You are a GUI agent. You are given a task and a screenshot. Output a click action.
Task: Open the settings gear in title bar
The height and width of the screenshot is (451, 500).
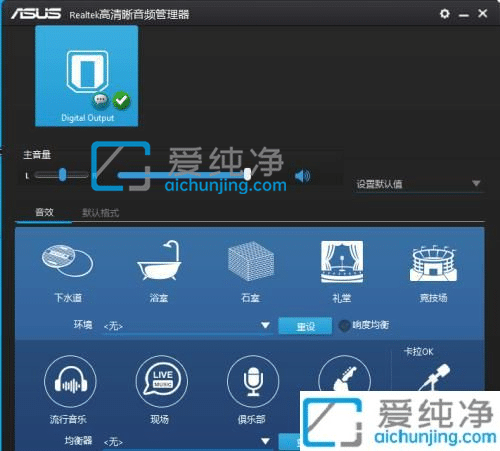pos(444,14)
